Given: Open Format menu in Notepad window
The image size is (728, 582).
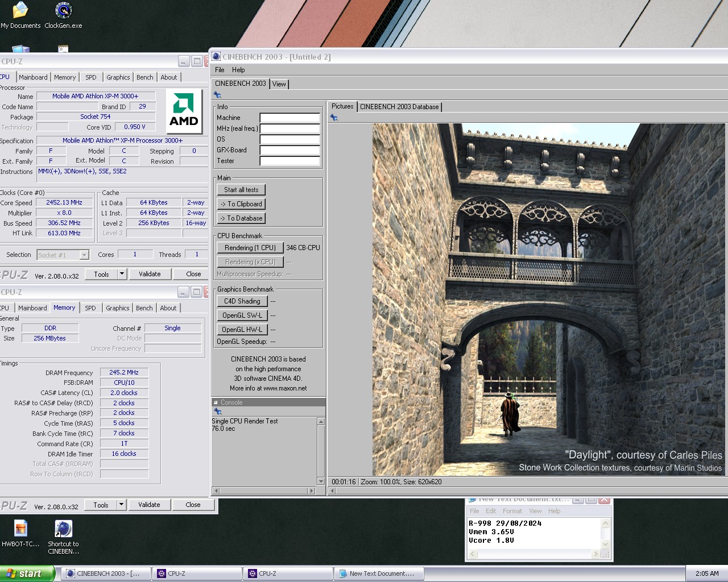Looking at the screenshot, I should coord(512,511).
